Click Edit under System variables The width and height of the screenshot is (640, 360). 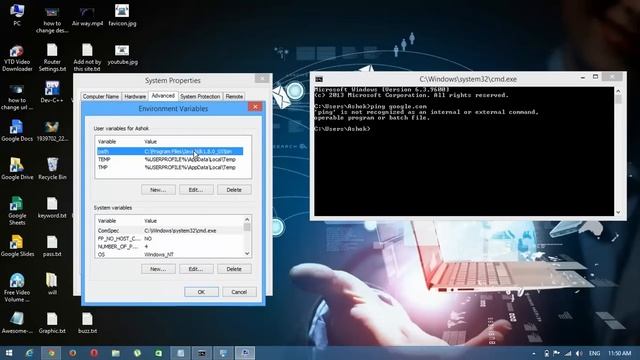(x=196, y=269)
